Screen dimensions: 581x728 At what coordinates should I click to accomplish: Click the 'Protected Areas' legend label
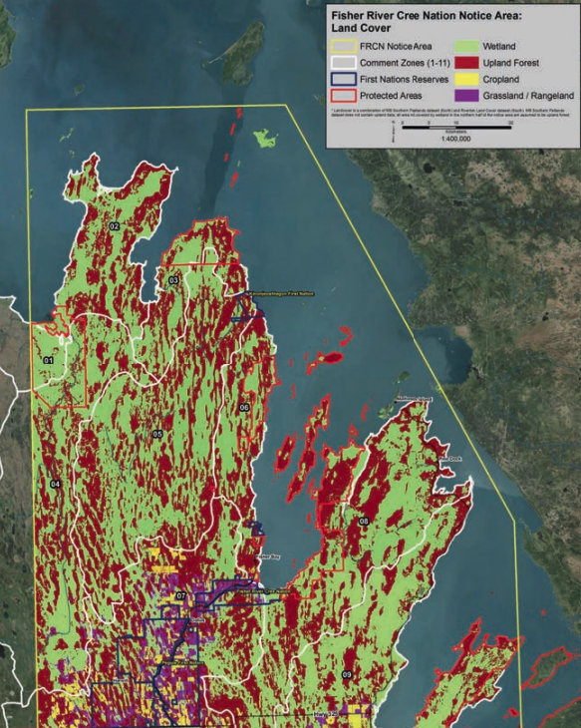tap(391, 96)
